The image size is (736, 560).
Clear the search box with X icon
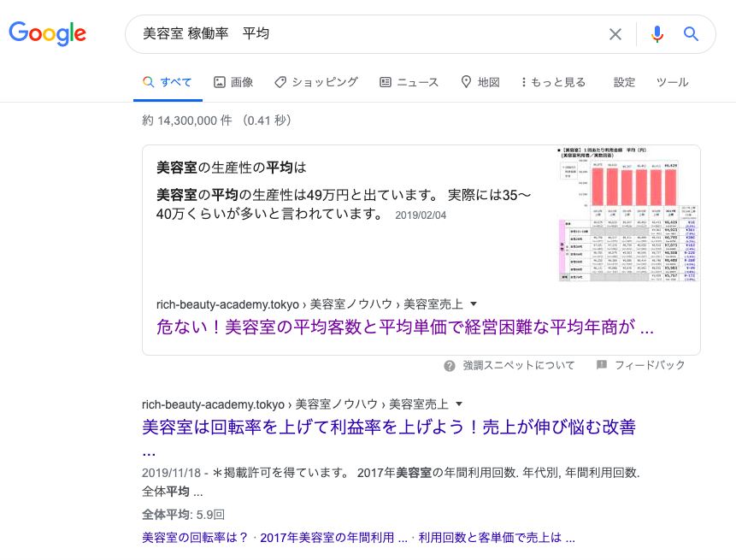coord(615,34)
